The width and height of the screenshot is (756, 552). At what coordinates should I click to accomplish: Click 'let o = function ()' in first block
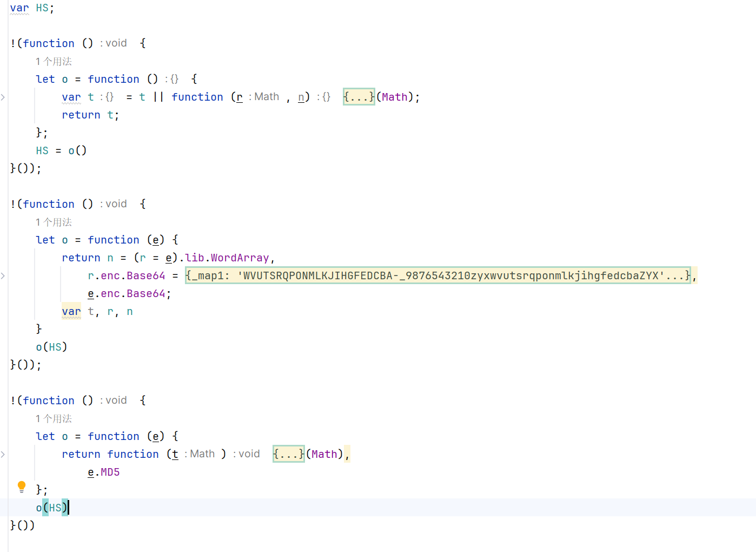click(97, 79)
